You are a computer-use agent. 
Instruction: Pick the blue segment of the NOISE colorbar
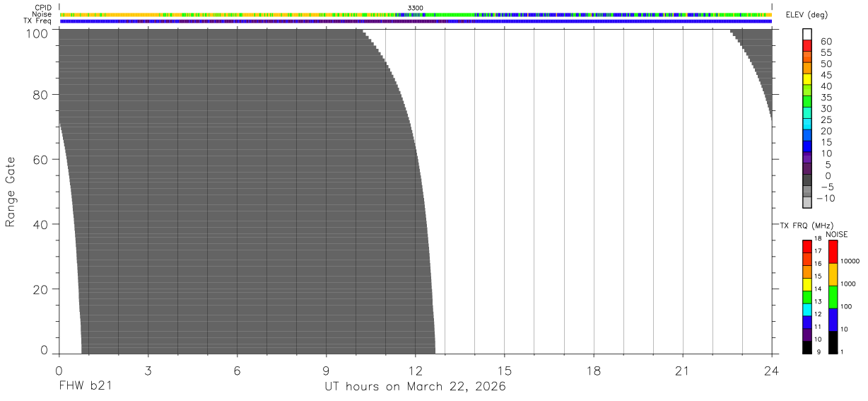click(x=833, y=320)
